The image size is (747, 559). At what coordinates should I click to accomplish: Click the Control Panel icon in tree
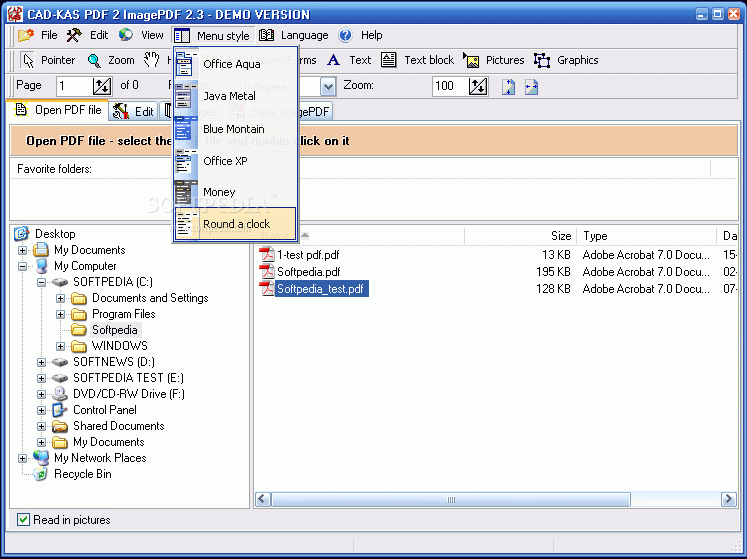[60, 410]
